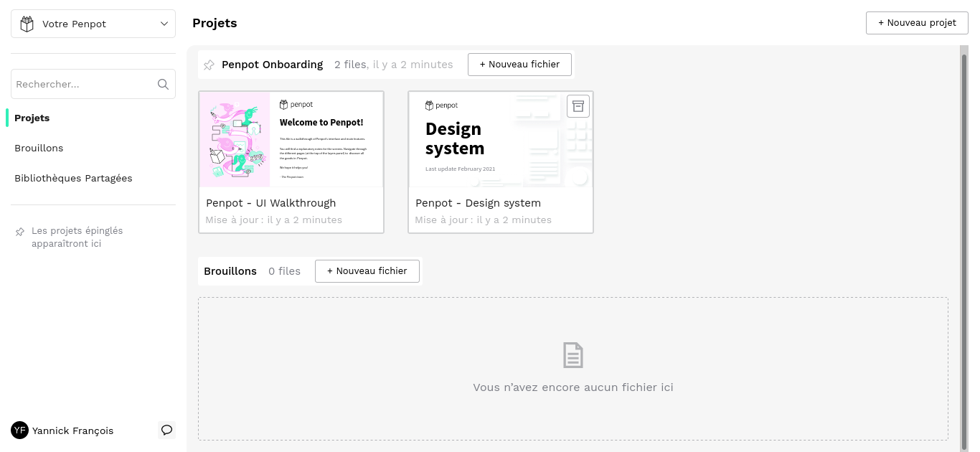
Task: Open the feedback speech bubble icon
Action: click(x=166, y=430)
